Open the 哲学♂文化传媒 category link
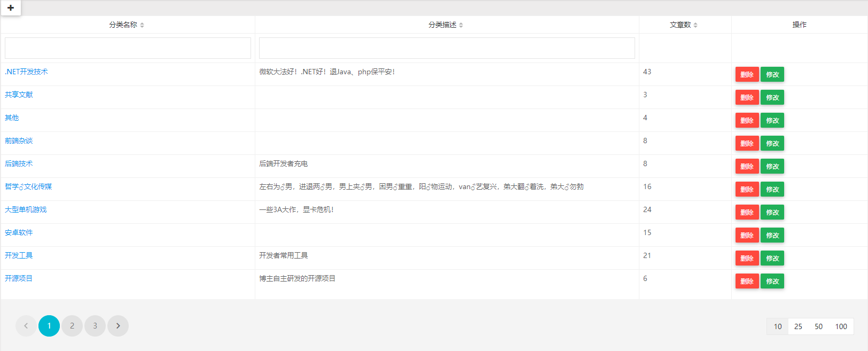Screen dimensions: 868x351 point(28,186)
